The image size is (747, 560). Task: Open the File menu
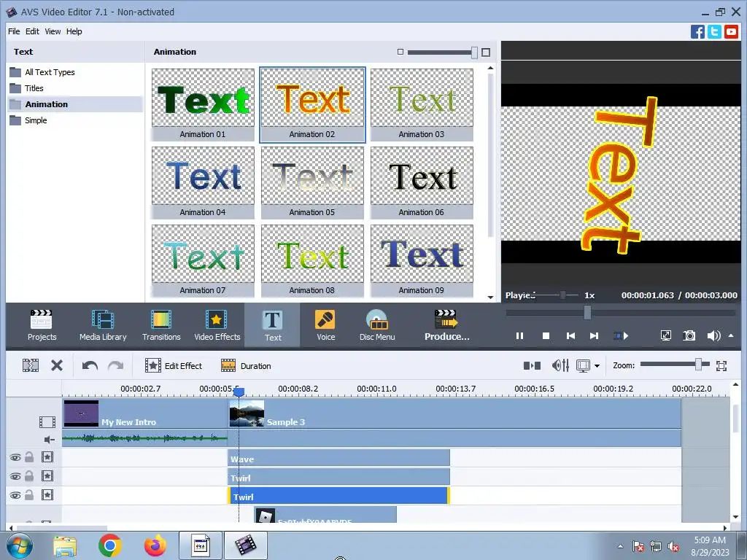click(14, 31)
